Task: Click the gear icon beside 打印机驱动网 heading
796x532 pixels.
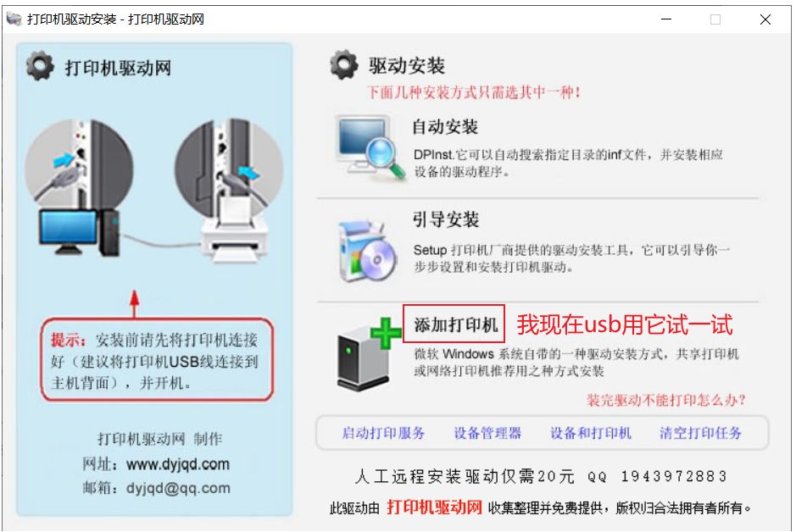Action: click(x=40, y=66)
